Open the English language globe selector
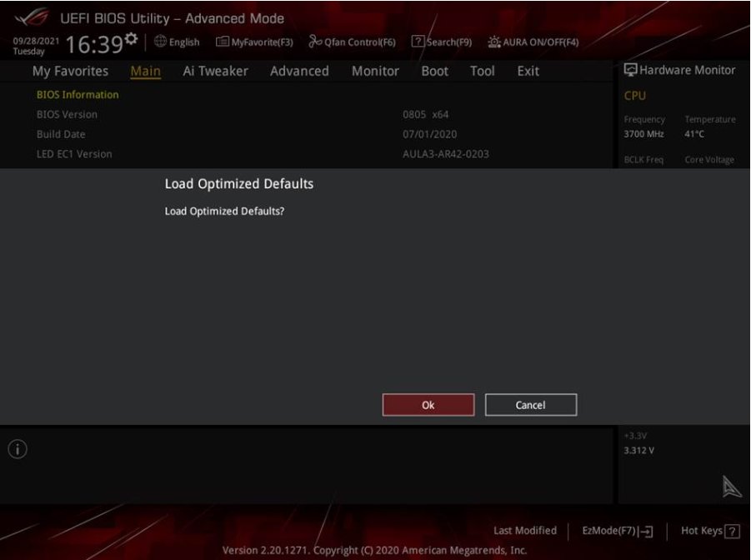The image size is (751, 560). pos(177,42)
